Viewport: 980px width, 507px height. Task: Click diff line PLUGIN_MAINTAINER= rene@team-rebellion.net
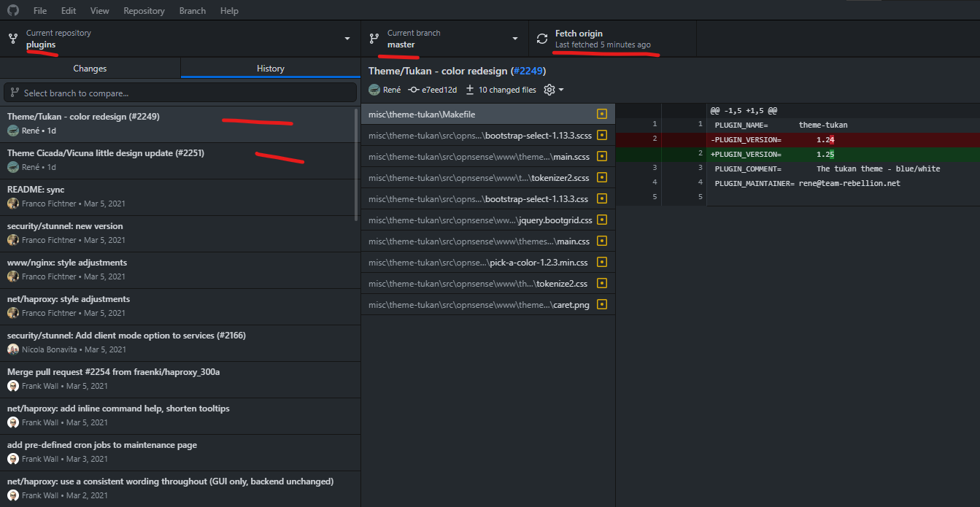[798, 183]
